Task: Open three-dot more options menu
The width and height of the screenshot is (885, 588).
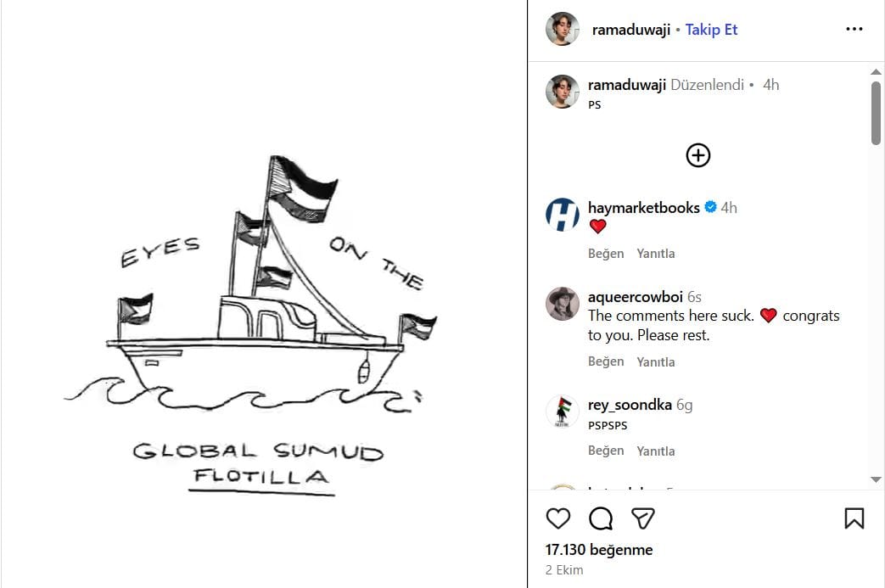Action: coord(854,30)
